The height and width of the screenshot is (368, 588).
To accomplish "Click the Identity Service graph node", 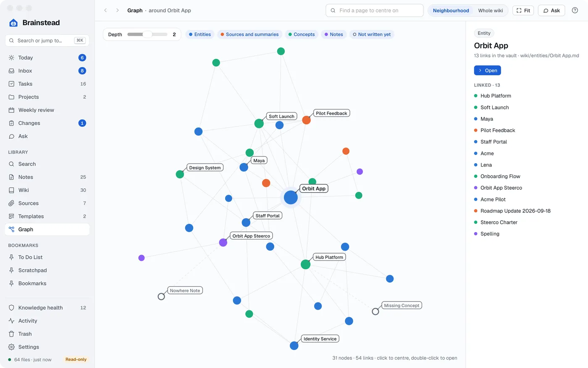I will (x=294, y=346).
